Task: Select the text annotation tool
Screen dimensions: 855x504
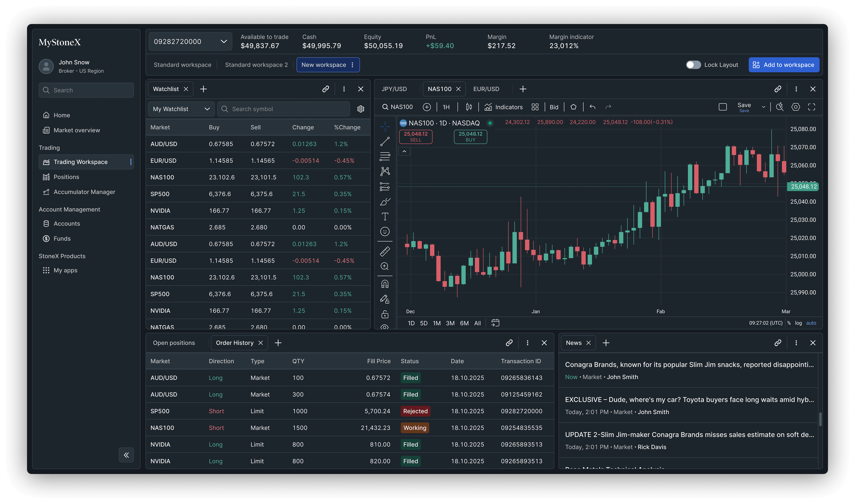Action: (385, 216)
